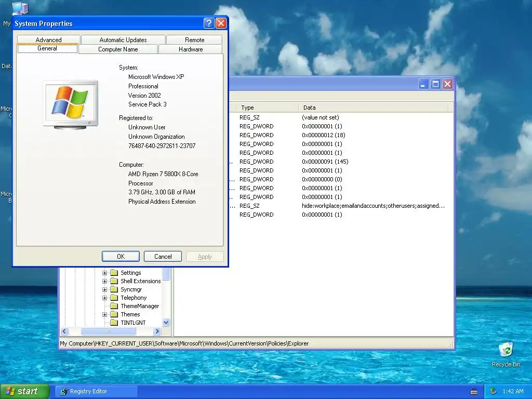This screenshot has height=399, width=532.
Task: Click the tree horizontal scroll right arrow
Action: 157,331
